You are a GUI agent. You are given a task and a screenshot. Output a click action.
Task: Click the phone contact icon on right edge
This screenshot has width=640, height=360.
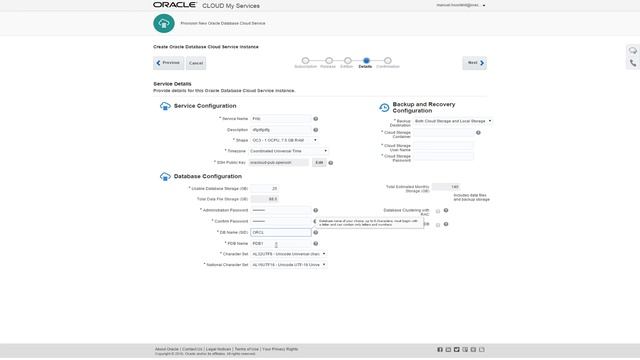click(x=633, y=63)
